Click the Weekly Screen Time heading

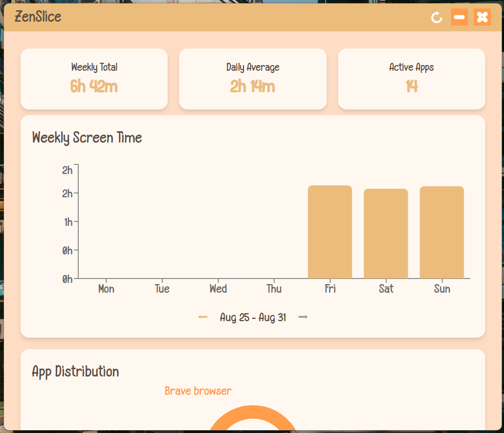(87, 137)
